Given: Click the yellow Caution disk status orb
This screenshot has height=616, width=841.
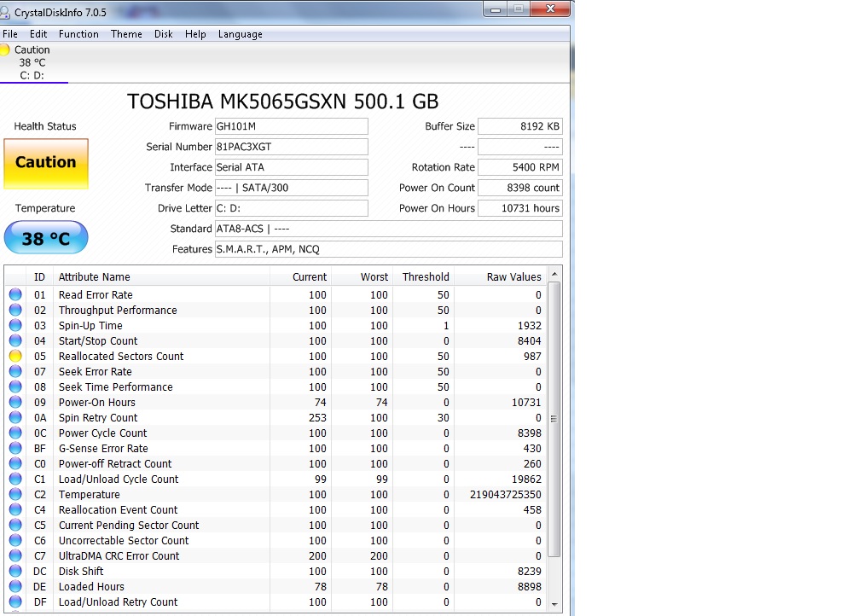Looking at the screenshot, I should pyautogui.click(x=5, y=49).
